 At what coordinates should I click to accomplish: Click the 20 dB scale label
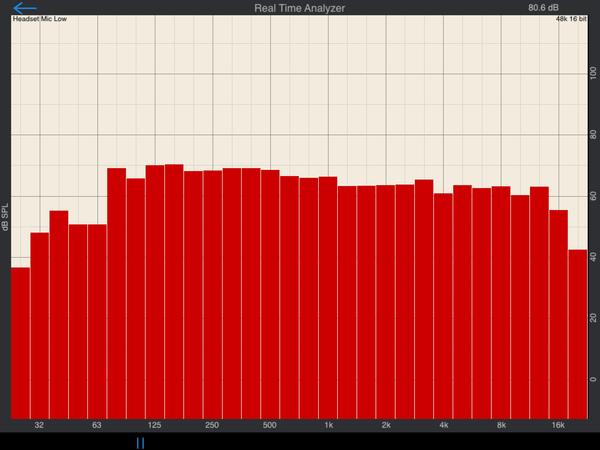click(x=593, y=318)
